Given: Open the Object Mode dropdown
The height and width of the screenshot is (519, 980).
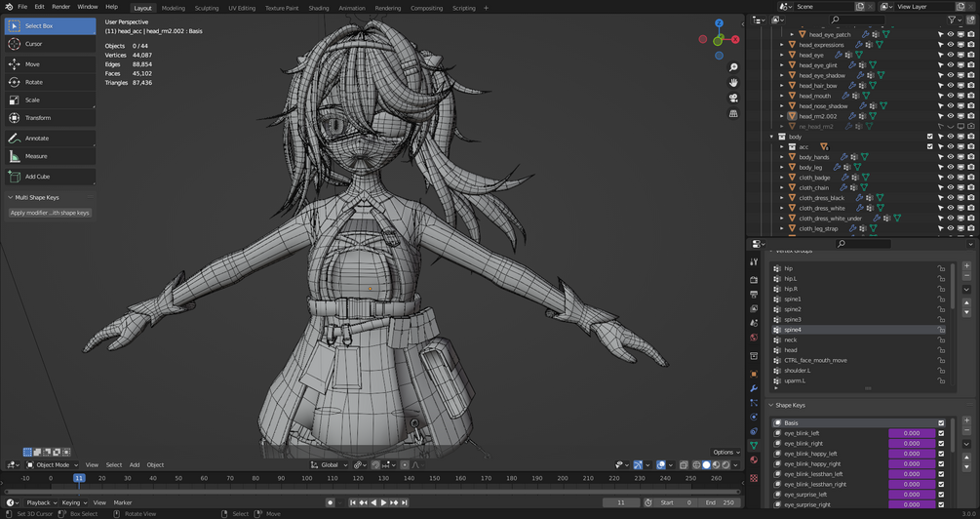Looking at the screenshot, I should pos(53,464).
